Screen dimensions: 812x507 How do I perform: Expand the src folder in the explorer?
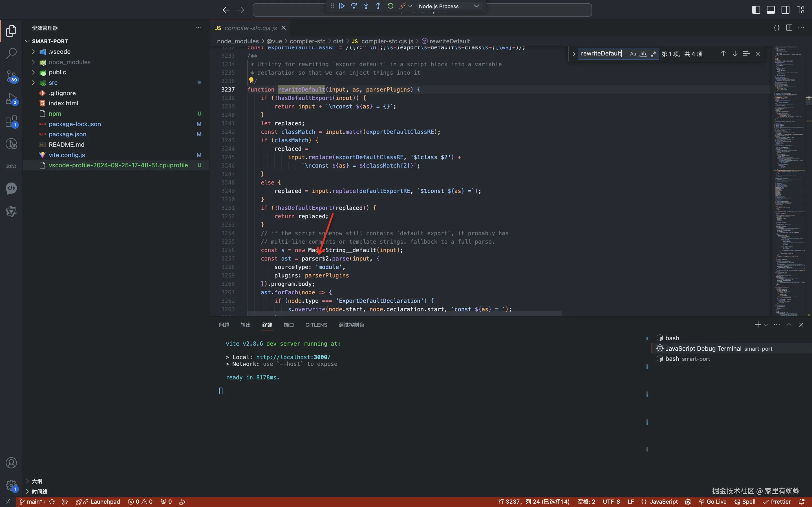tap(53, 83)
